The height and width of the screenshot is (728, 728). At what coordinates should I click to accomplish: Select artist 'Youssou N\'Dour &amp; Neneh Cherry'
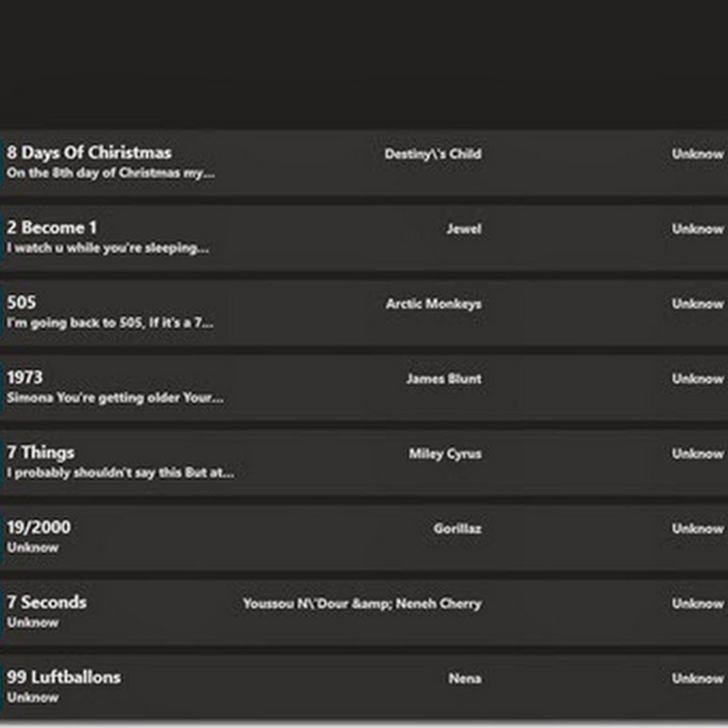[x=362, y=604]
